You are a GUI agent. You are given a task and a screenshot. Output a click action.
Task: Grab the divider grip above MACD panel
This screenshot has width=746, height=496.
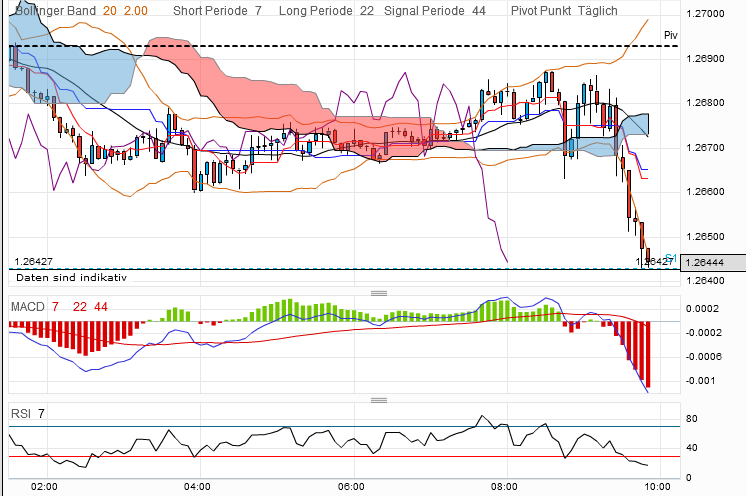pyautogui.click(x=379, y=293)
